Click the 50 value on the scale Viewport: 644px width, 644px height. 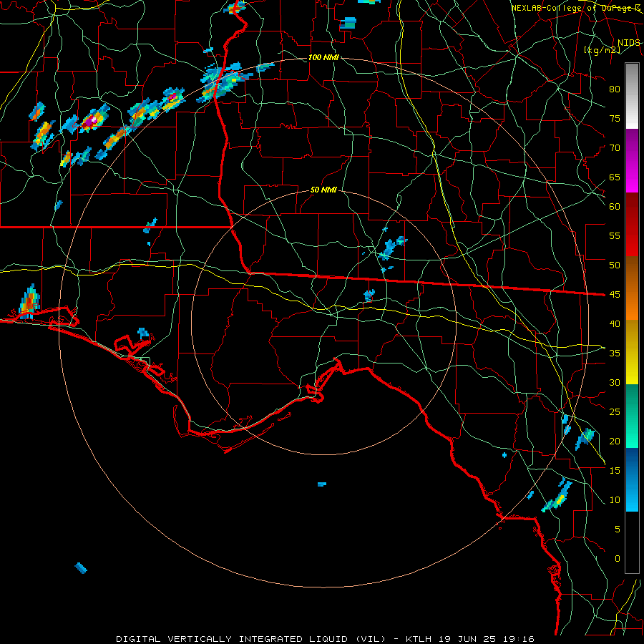615,265
